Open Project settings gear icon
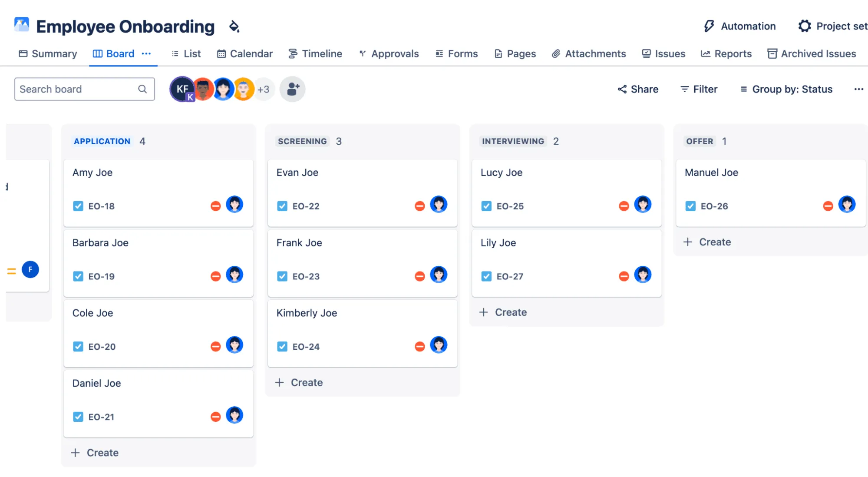This screenshot has width=868, height=477. (804, 26)
